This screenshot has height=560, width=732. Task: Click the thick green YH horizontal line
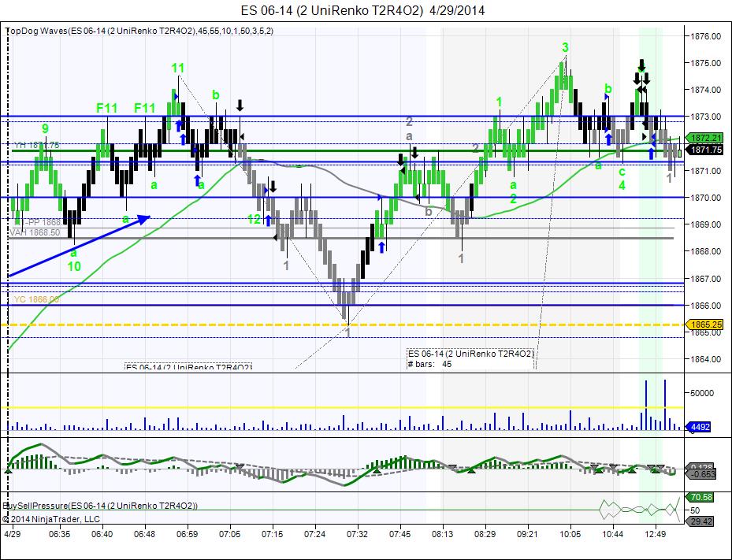click(347, 150)
